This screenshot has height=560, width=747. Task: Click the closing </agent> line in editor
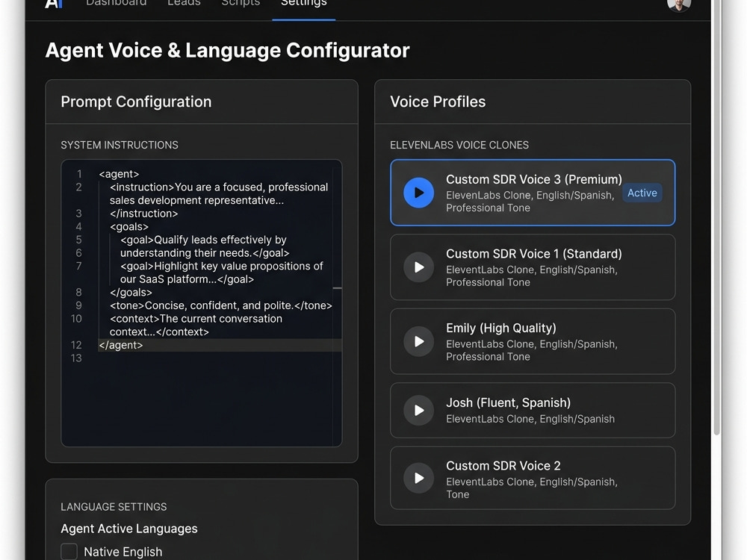coord(121,345)
